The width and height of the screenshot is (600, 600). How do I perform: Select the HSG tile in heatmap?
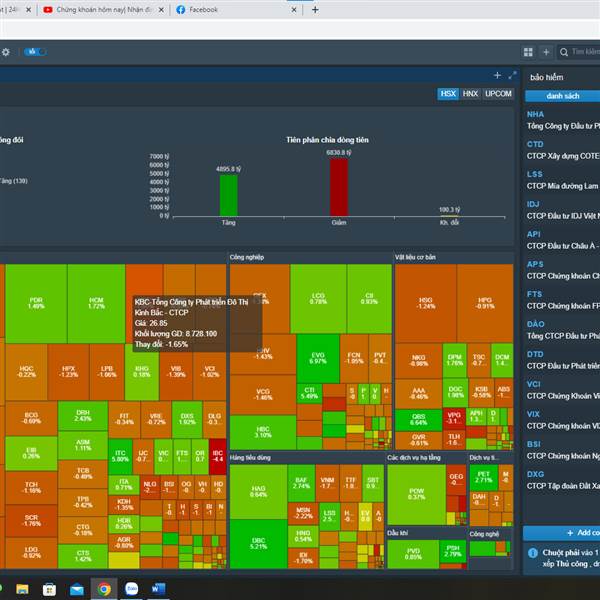426,303
